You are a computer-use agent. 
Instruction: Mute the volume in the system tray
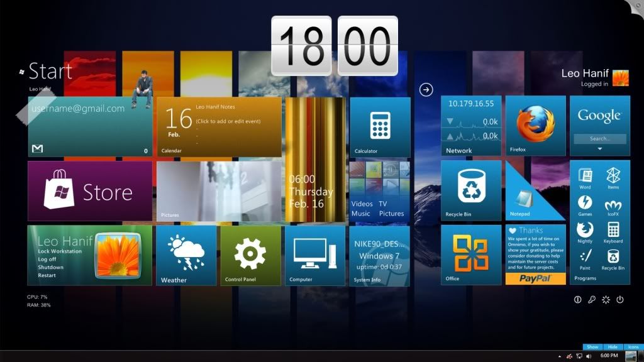[588, 356]
